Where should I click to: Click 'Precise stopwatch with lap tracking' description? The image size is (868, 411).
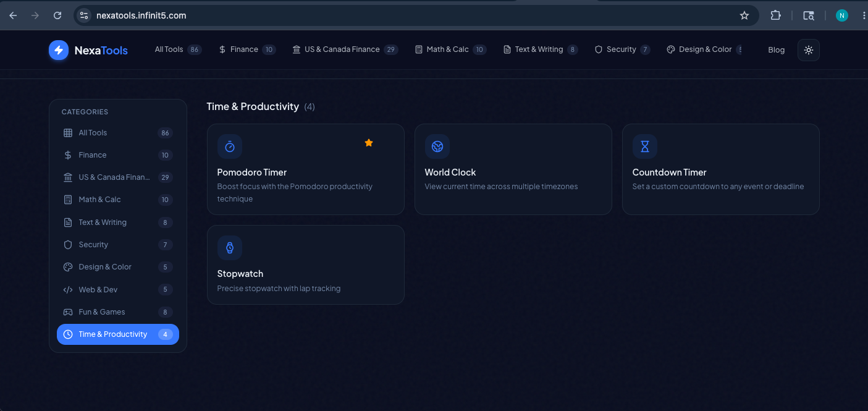coord(279,289)
